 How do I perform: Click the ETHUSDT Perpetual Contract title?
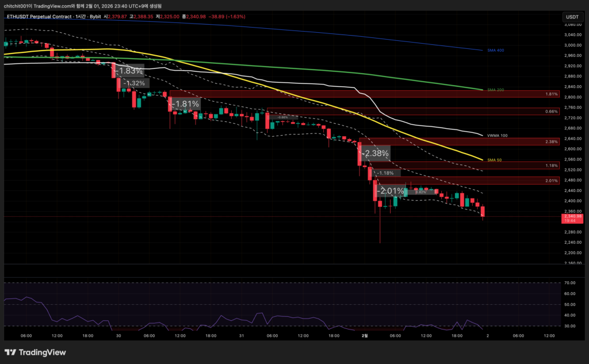(39, 17)
